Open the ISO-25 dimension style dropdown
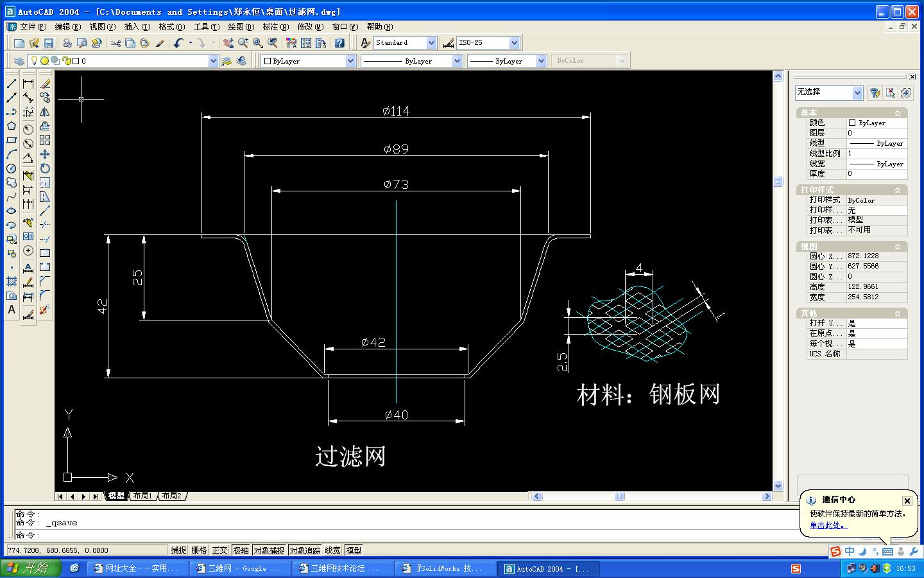The width and height of the screenshot is (924, 578). [514, 43]
